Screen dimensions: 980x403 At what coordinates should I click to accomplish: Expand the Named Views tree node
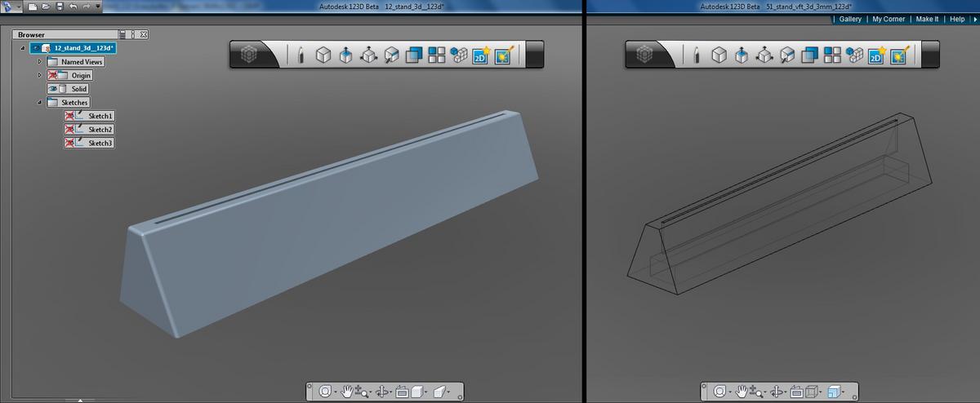pyautogui.click(x=39, y=62)
